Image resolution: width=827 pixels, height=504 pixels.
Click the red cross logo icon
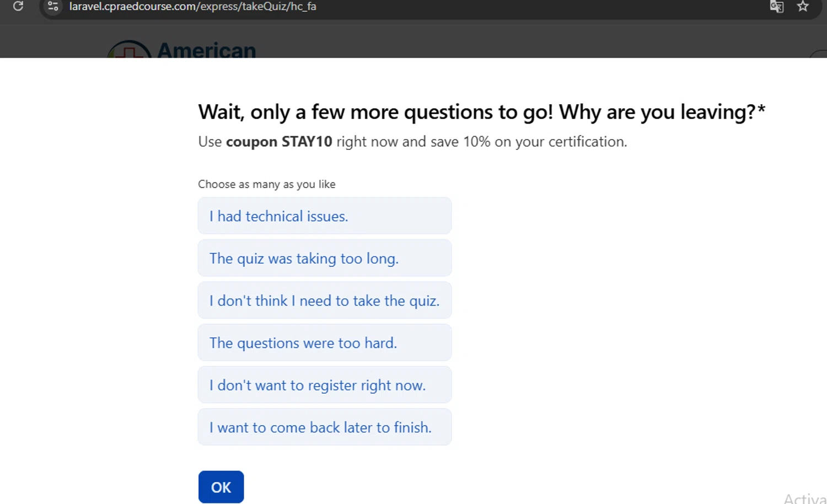point(129,51)
